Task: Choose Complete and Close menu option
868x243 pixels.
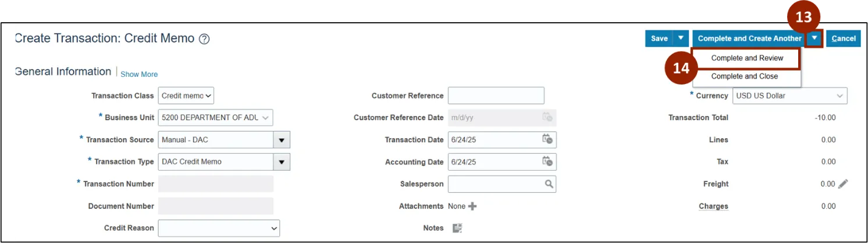Action: pyautogui.click(x=744, y=76)
